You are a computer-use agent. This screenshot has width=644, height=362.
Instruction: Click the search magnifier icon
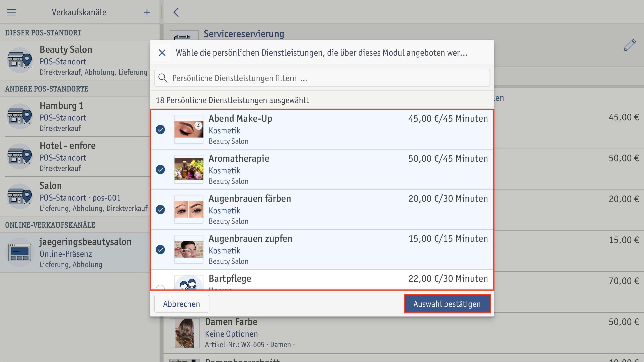point(163,78)
